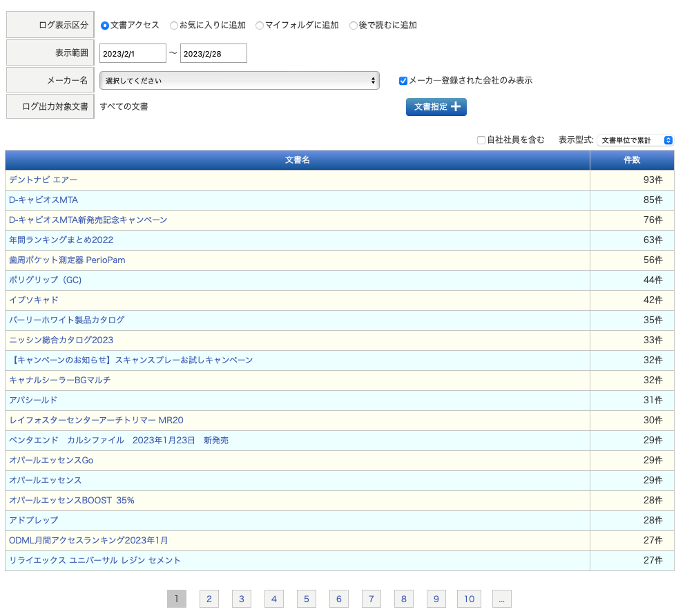Go to page 2
The height and width of the screenshot is (616, 685).
209,599
